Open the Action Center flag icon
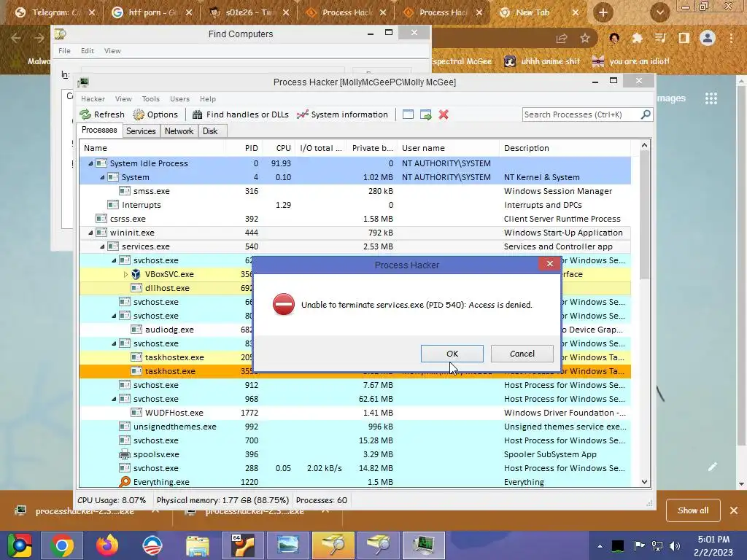 tap(639, 545)
